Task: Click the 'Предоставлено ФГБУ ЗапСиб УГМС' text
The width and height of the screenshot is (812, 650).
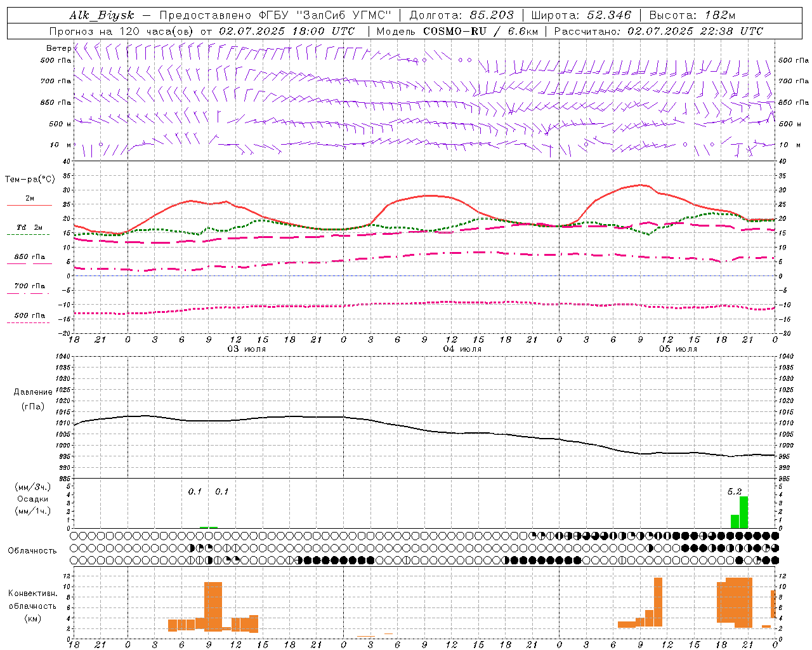Action: coord(276,15)
